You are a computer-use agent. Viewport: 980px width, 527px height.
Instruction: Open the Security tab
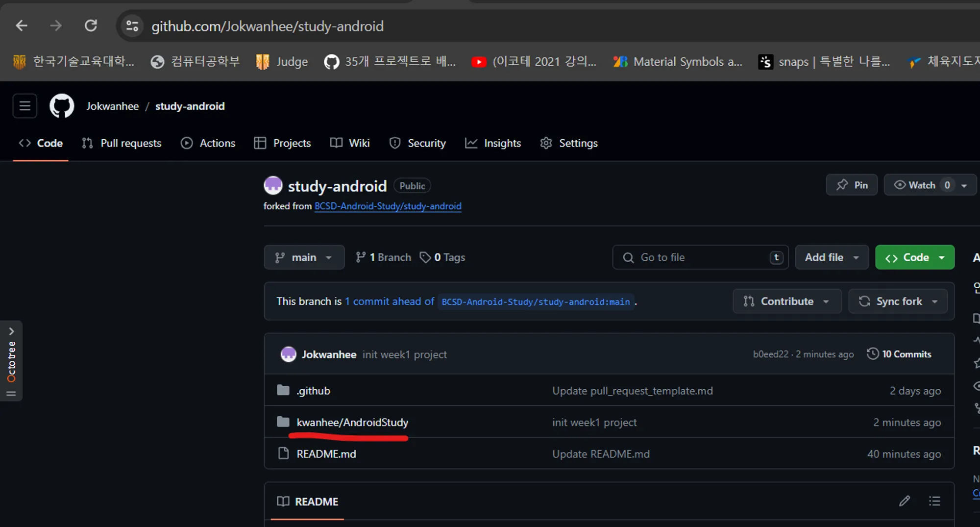click(x=417, y=143)
